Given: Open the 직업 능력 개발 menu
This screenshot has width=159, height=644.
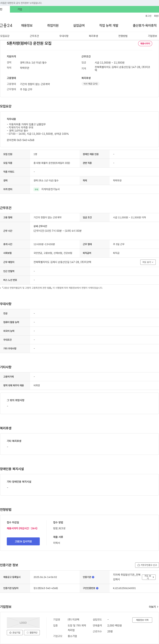Looking at the screenshot, I should 109,25.
